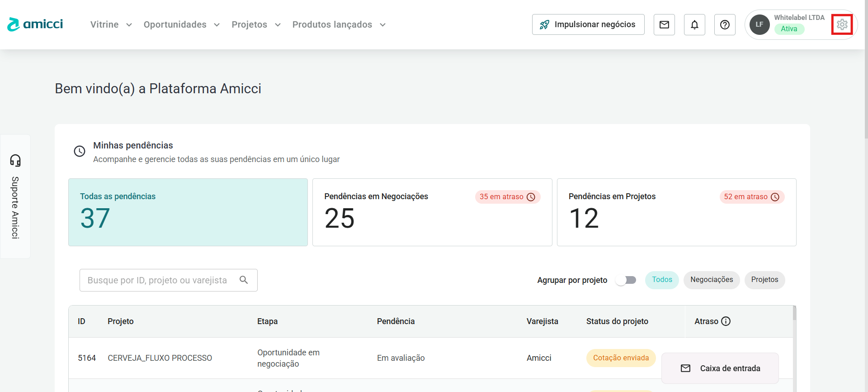Expand the Vitrine dropdown menu
Viewport: 868px width, 392px height.
[x=111, y=24]
